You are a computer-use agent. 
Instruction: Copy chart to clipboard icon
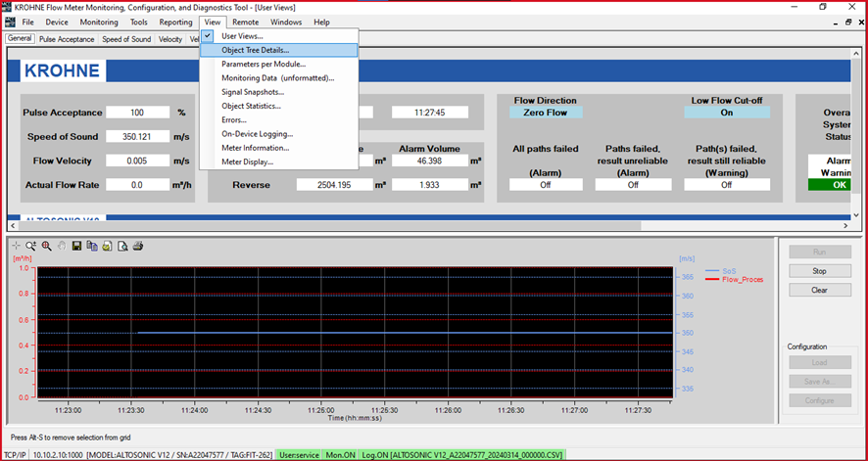coord(92,246)
